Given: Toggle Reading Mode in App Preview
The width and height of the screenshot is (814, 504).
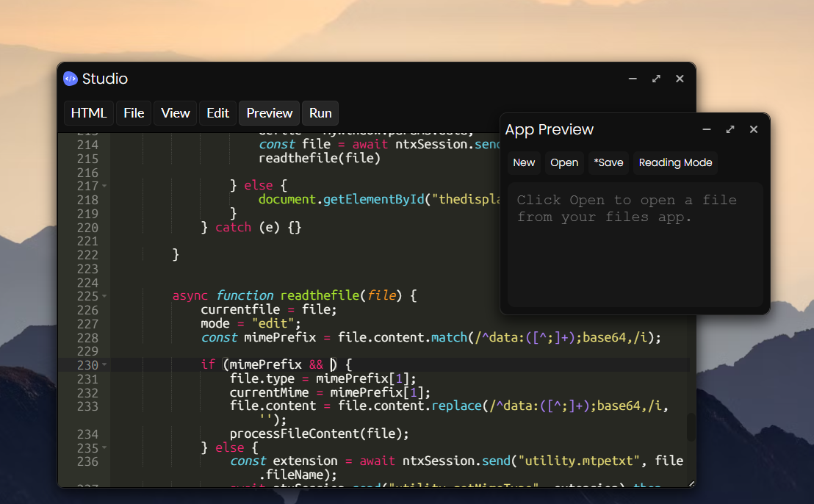Looking at the screenshot, I should click(x=675, y=162).
